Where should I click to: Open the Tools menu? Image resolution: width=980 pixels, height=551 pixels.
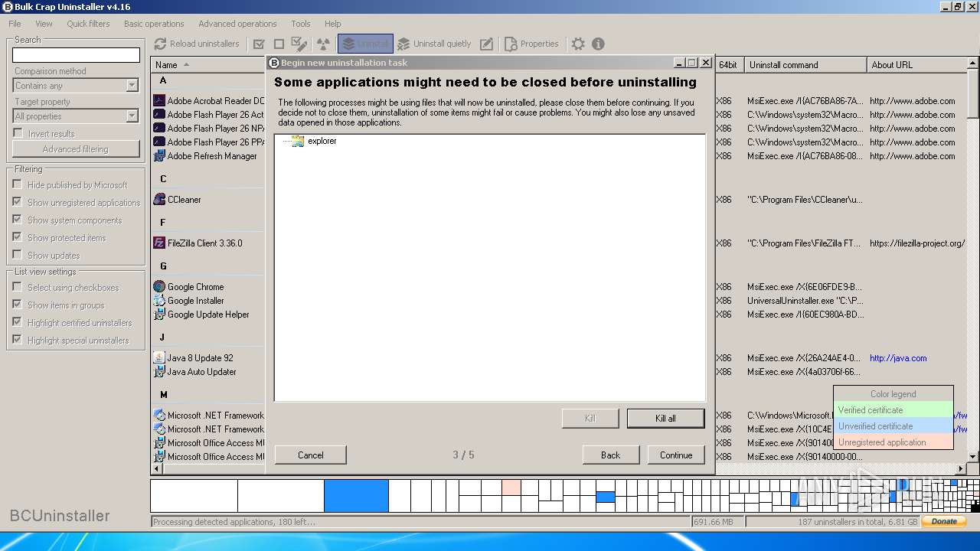301,24
